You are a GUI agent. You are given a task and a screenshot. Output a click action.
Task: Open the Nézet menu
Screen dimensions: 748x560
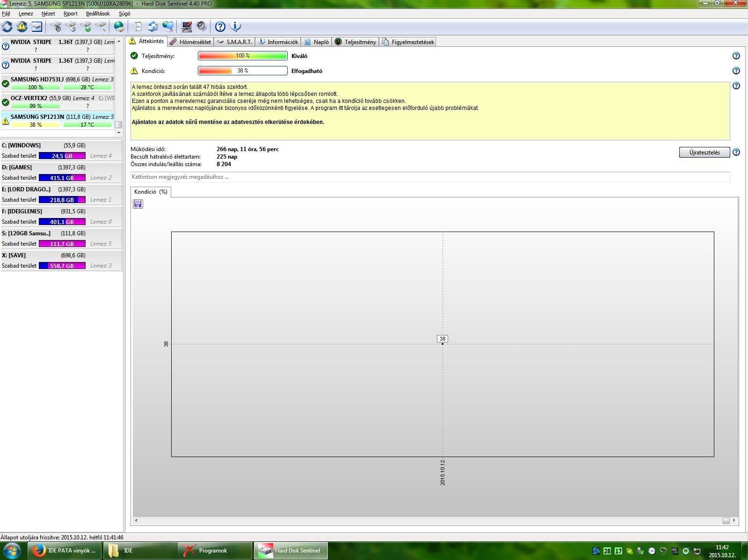point(48,14)
